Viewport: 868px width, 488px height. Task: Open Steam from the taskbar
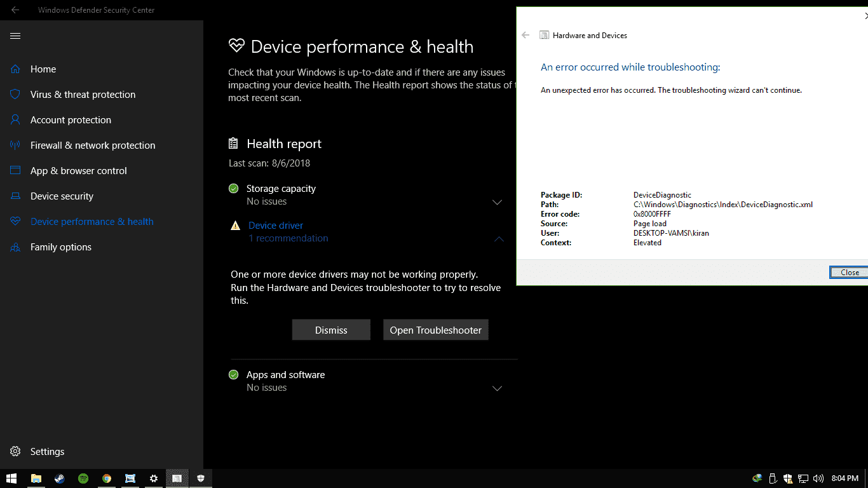[60, 478]
